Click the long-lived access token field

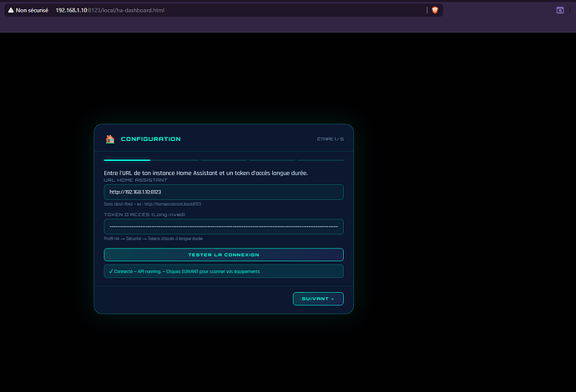tap(224, 227)
